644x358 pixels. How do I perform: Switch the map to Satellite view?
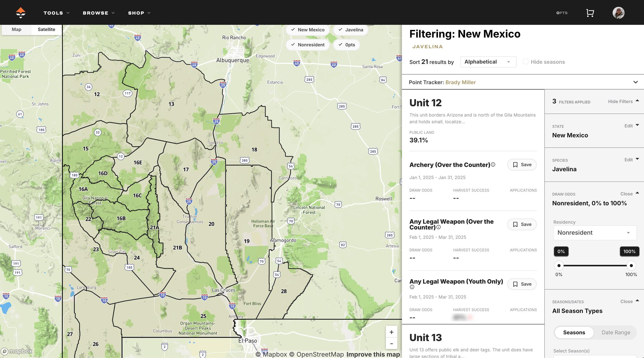pos(46,29)
